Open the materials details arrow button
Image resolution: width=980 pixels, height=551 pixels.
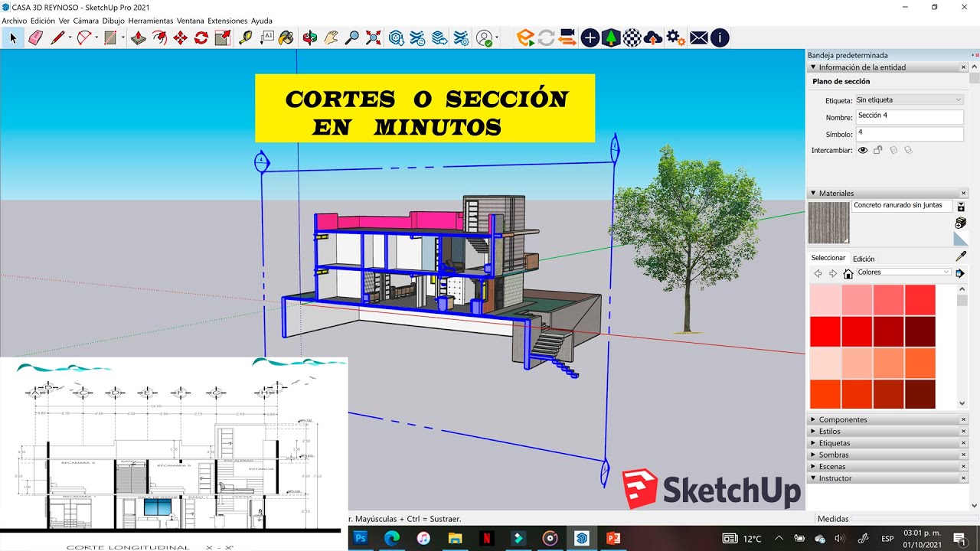click(x=960, y=273)
